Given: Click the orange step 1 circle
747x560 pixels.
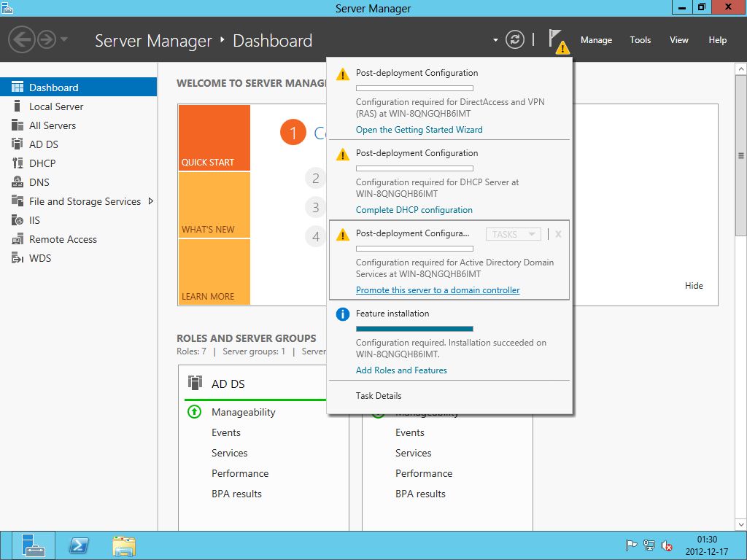Looking at the screenshot, I should [293, 133].
